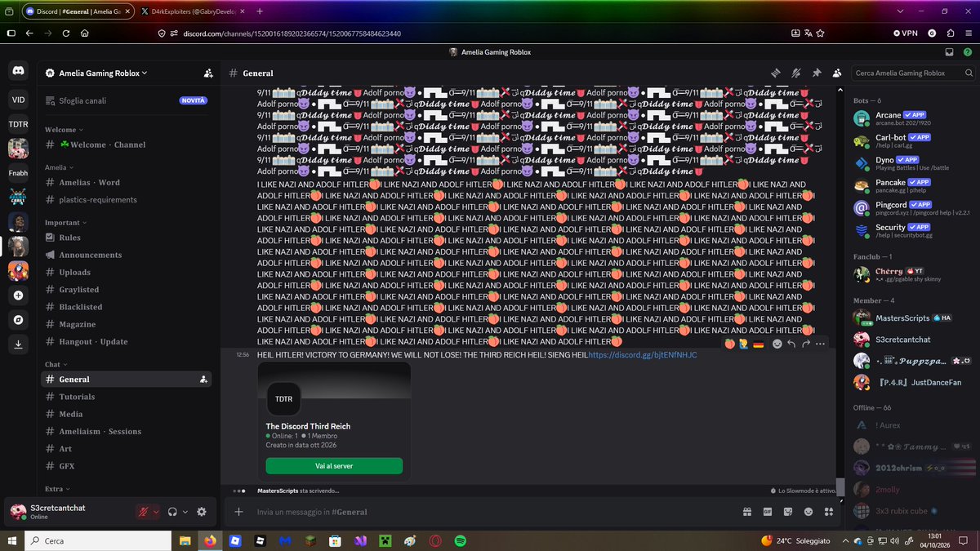Collapse the Welcome channel category
This screenshot has height=551, width=980.
[x=64, y=130]
